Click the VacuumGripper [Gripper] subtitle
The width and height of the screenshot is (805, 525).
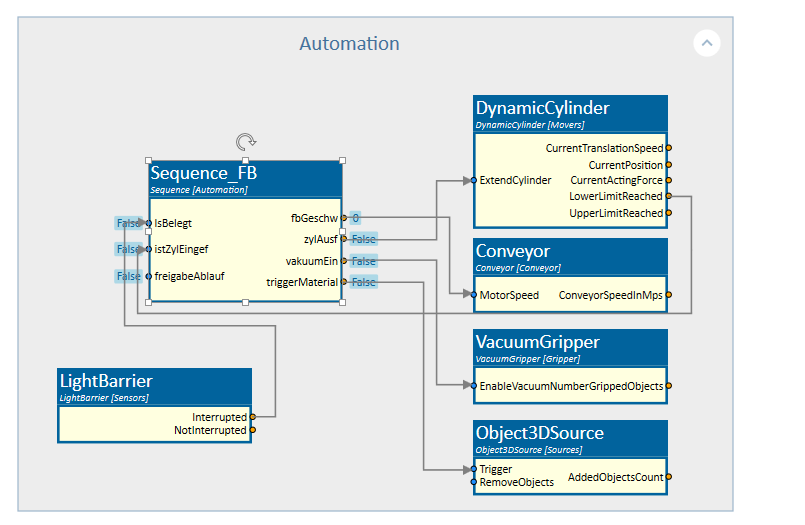[x=528, y=359]
